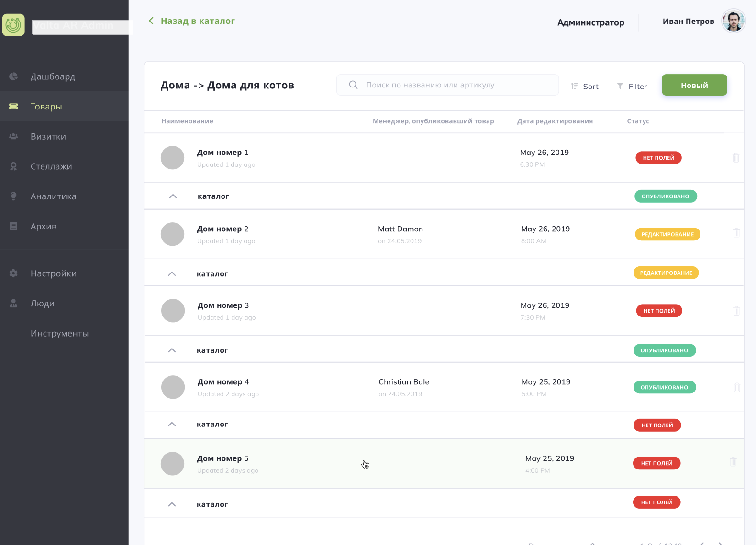The height and width of the screenshot is (545, 756).
Task: Click the Люди person icon
Action: [13, 303]
